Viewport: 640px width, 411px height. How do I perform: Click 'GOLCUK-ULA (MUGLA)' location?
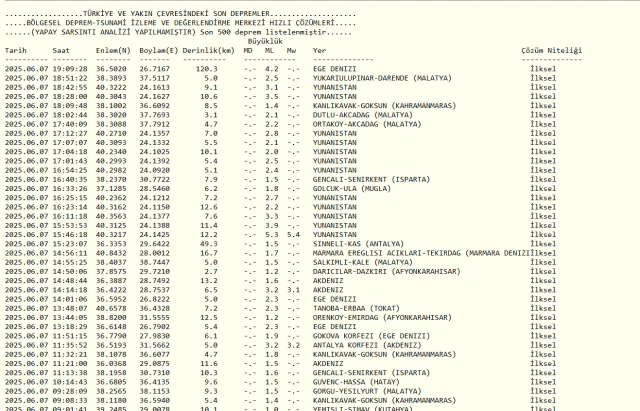(x=352, y=189)
